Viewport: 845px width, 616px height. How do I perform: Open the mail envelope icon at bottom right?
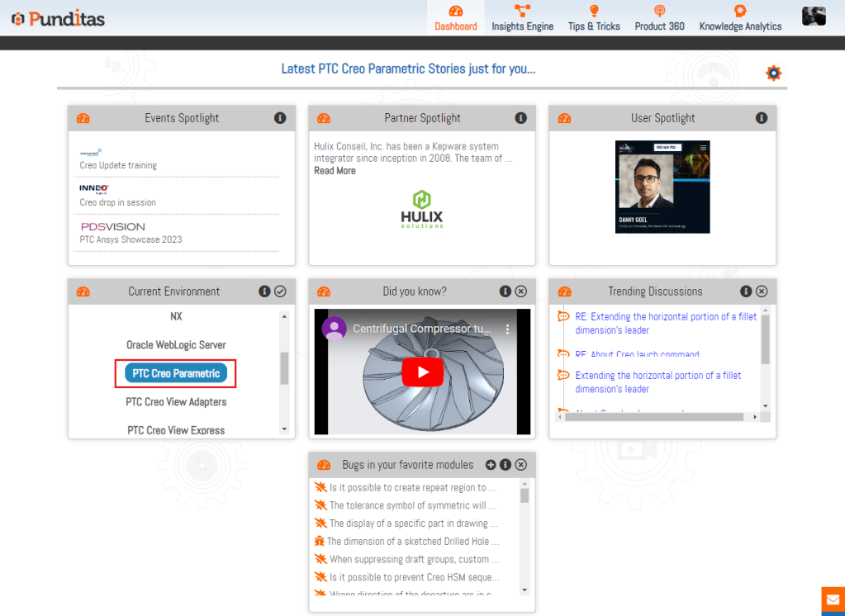pyautogui.click(x=833, y=600)
